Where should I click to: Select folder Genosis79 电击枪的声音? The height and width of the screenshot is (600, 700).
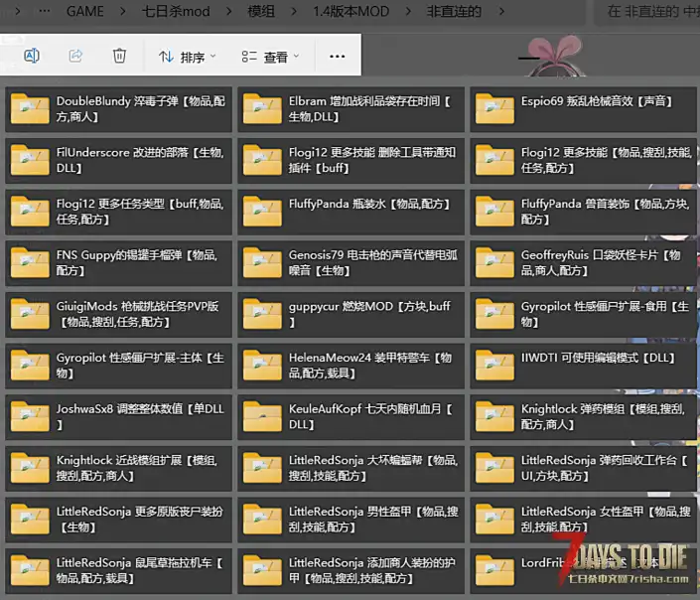point(350,262)
